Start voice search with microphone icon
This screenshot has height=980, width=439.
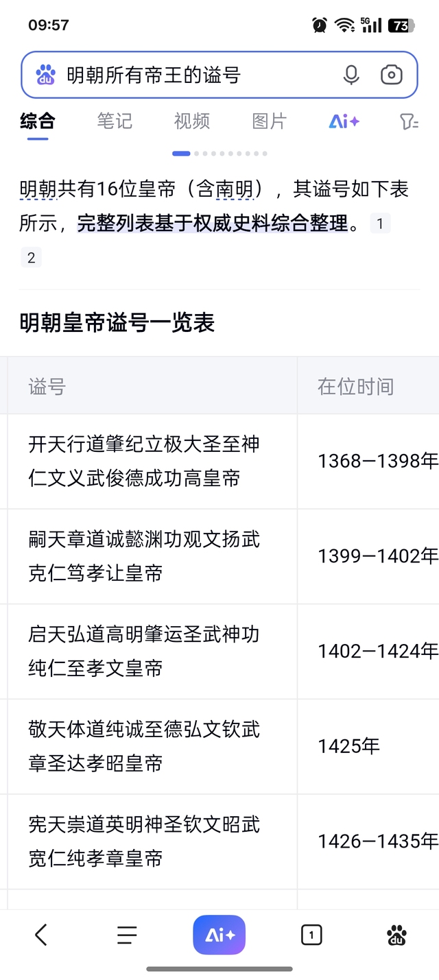[x=351, y=75]
